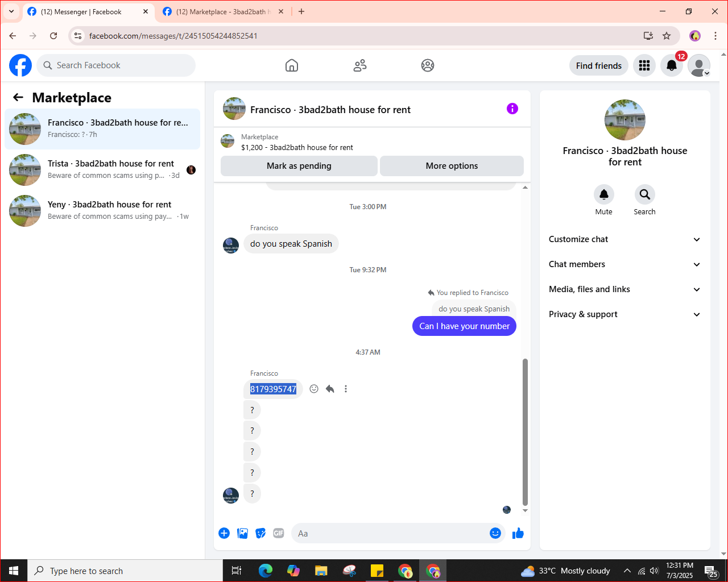The width and height of the screenshot is (728, 582).
Task: Open File Explorer from the taskbar
Action: [x=321, y=571]
